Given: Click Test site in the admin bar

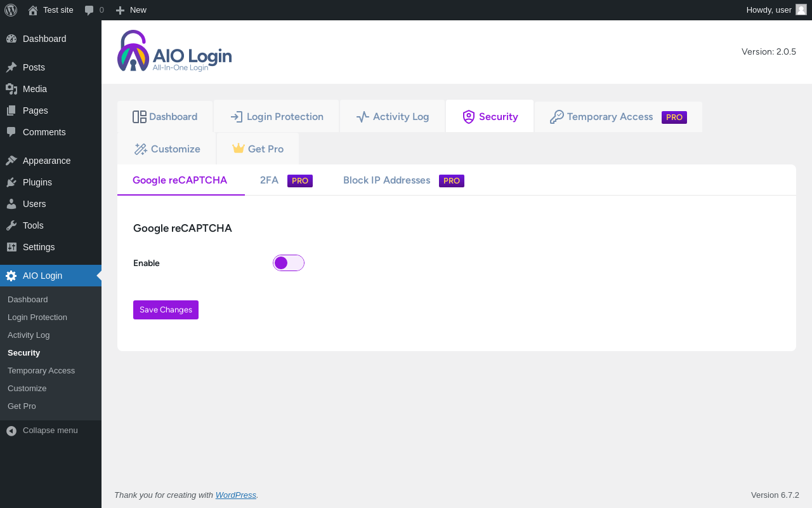Looking at the screenshot, I should coord(58,10).
